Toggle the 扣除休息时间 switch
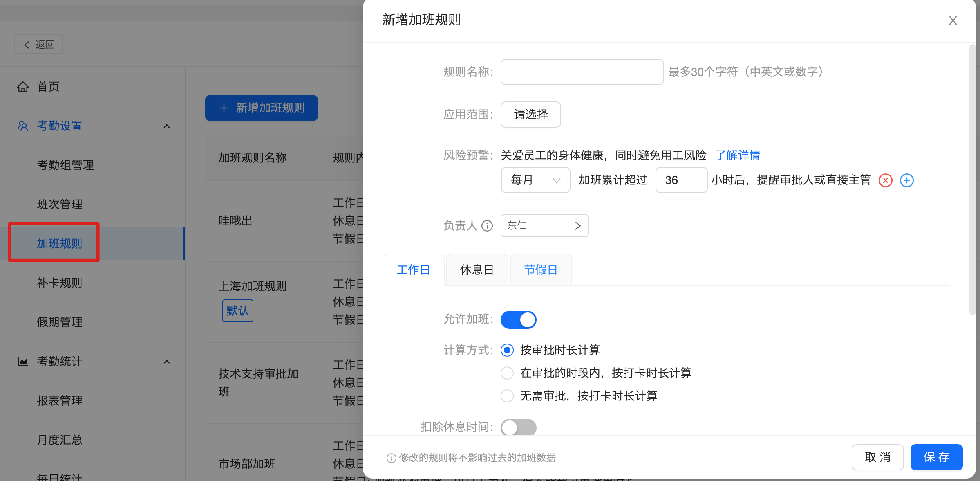The image size is (980, 481). (x=518, y=427)
